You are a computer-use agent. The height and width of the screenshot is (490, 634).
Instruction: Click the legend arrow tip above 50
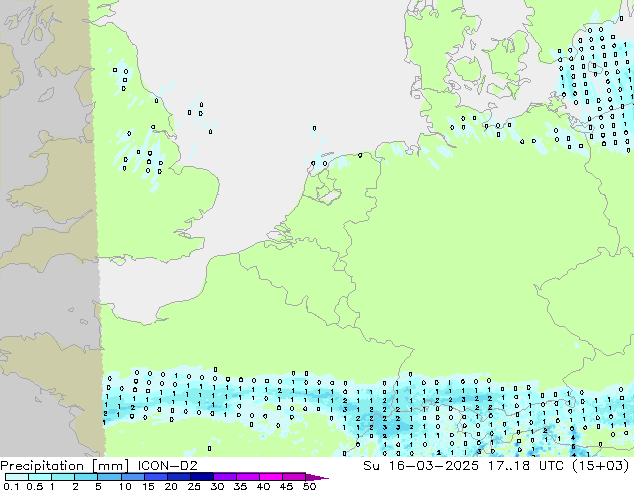coord(317,477)
